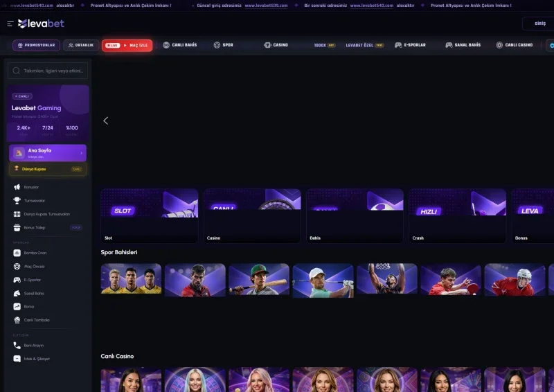Click the Beni Arayın phone icon
Image resolution: width=554 pixels, height=392 pixels.
pyautogui.click(x=17, y=345)
